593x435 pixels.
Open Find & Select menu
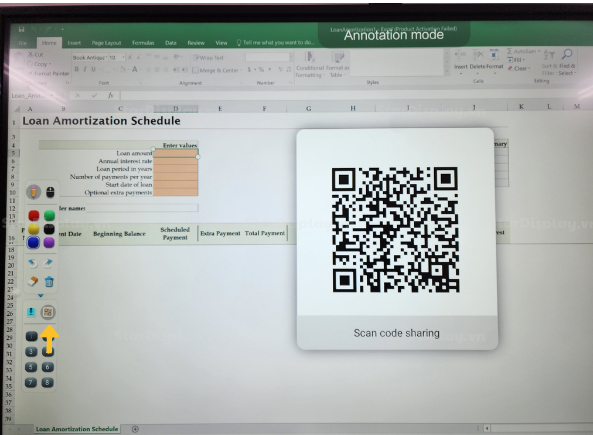pyautogui.click(x=567, y=62)
